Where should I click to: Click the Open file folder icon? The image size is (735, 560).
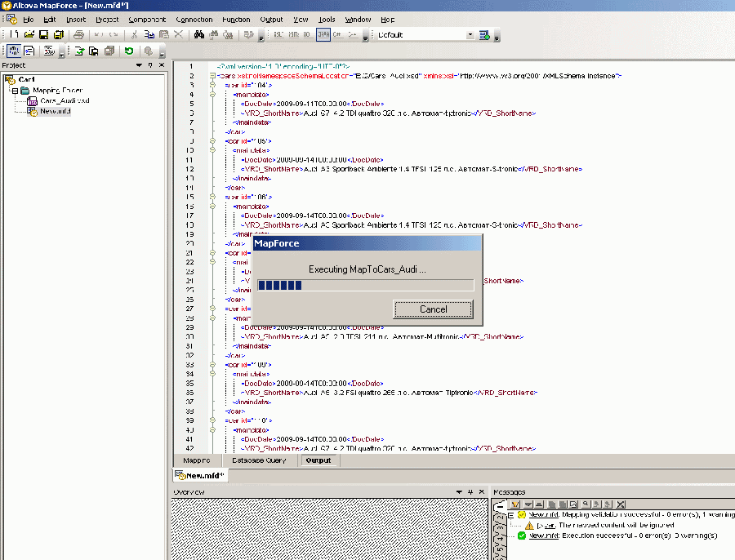click(x=29, y=34)
